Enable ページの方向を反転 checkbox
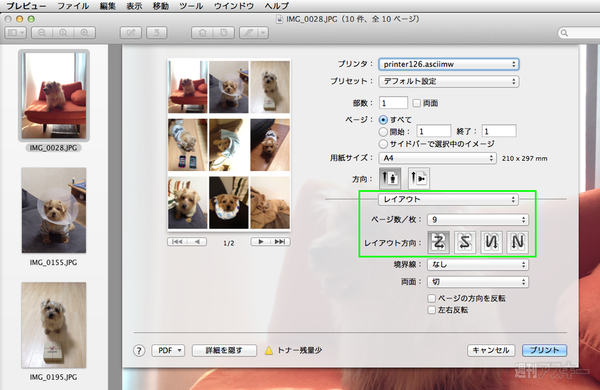The height and width of the screenshot is (390, 600). point(432,298)
